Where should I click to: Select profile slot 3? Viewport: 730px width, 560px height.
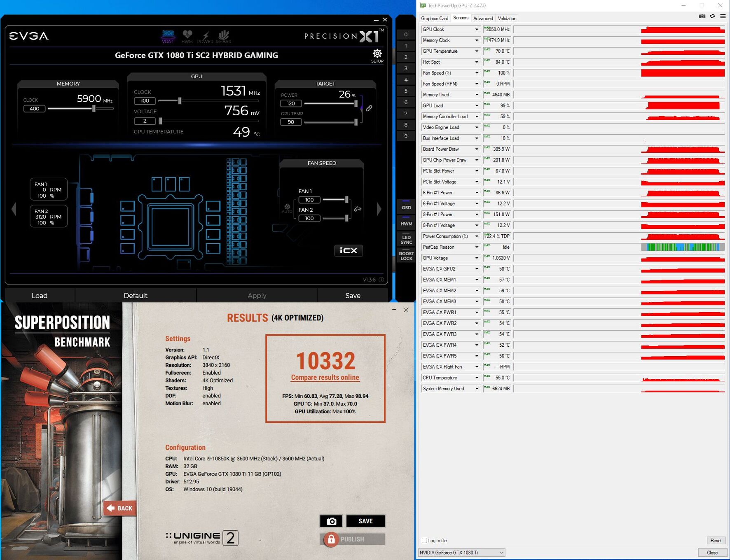click(406, 68)
